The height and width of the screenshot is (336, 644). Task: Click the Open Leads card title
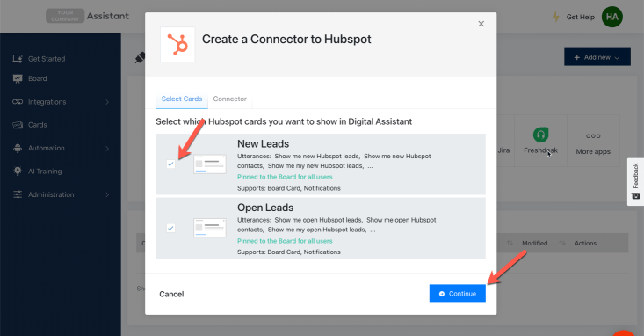click(x=265, y=208)
